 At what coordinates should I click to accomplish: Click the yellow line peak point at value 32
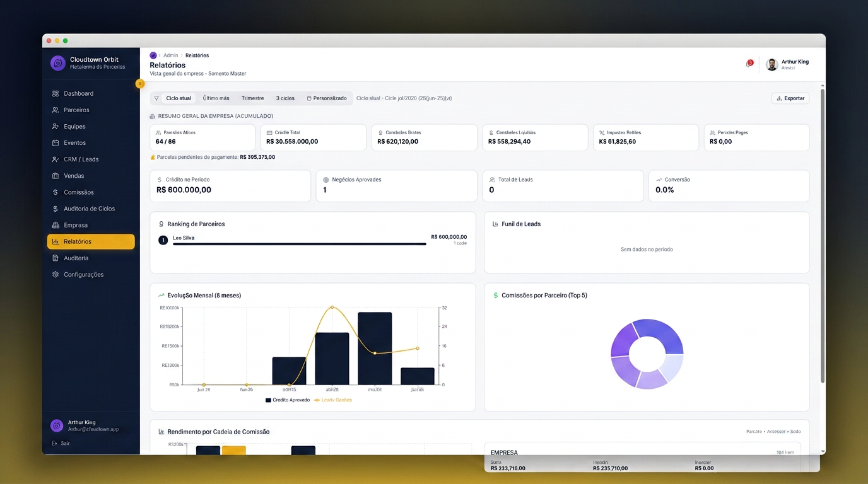332,308
